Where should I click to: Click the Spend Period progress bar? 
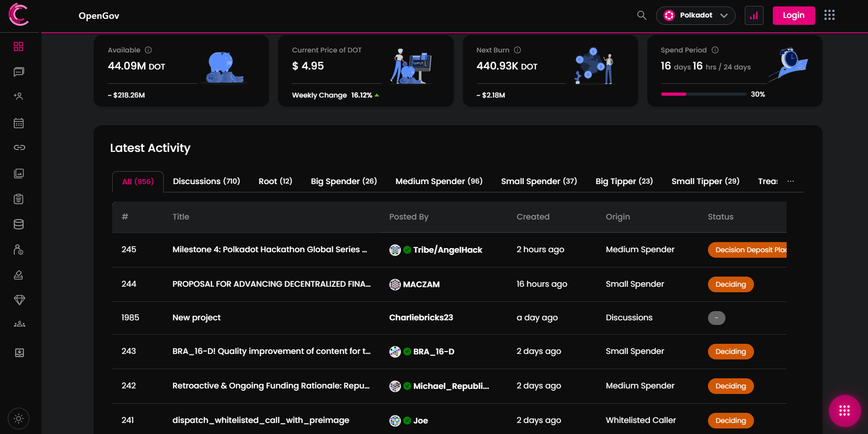(703, 94)
